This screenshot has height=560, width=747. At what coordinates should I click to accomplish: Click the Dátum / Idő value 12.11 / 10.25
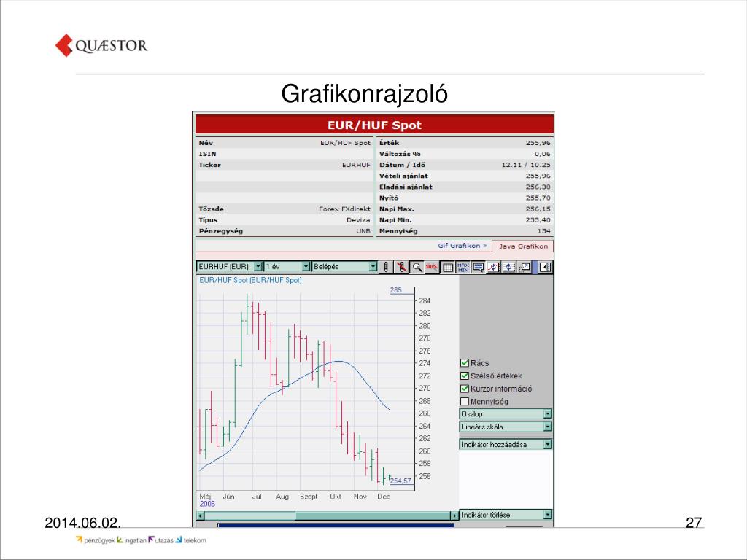click(526, 166)
